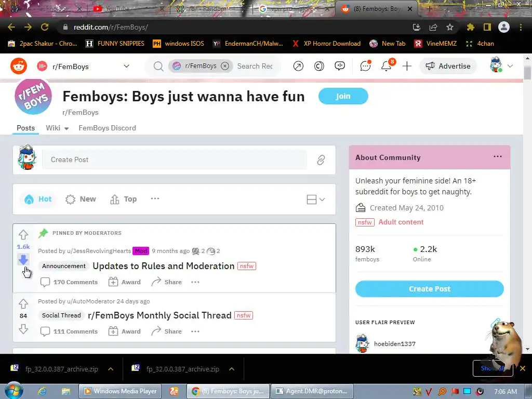Click the address bar URL reddit.com/r/FemBoys/

[111, 27]
